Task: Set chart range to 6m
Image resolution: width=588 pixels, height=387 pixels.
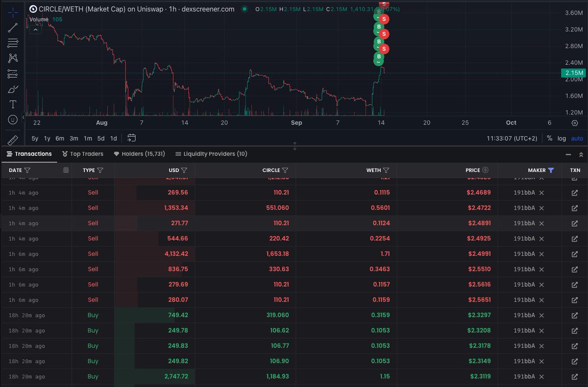Action: pos(60,138)
